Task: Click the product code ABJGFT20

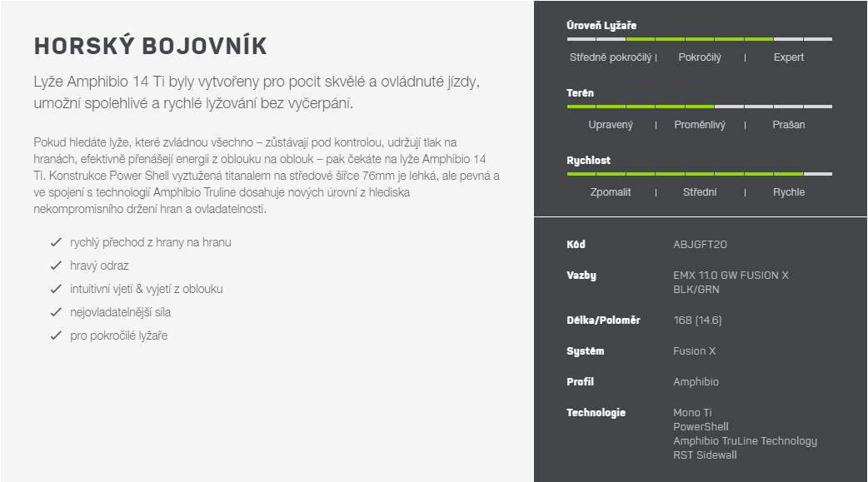Action: click(x=700, y=245)
